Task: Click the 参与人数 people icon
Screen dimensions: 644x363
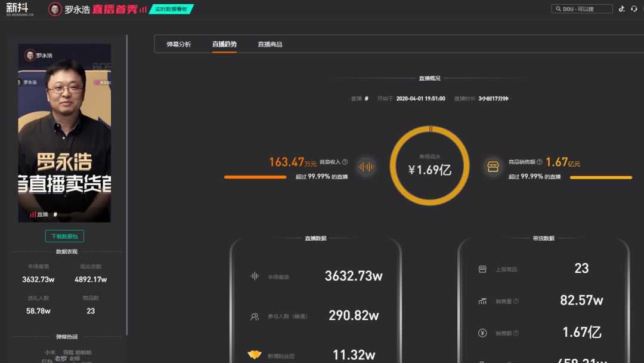Action: click(255, 316)
